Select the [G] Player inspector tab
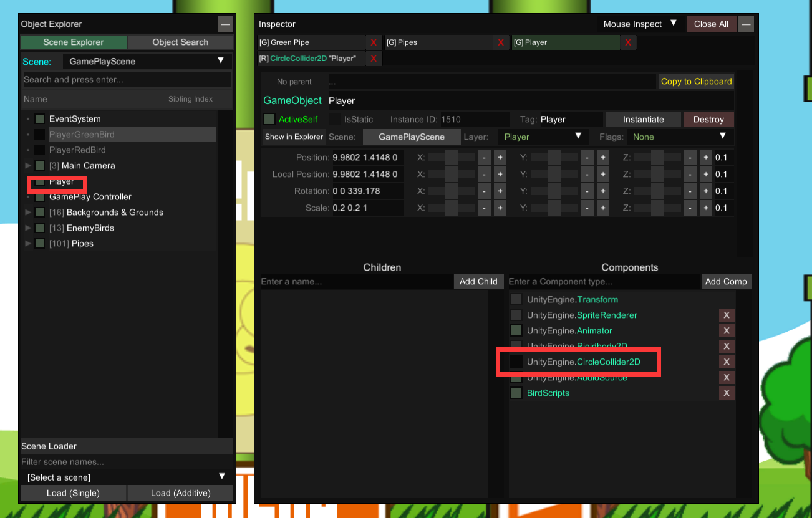This screenshot has width=812, height=518. click(566, 42)
